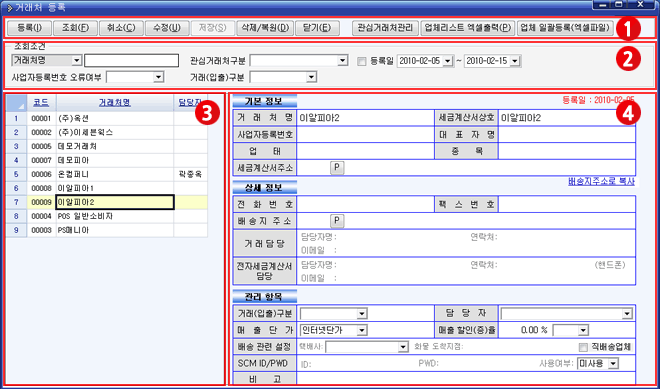Image resolution: width=660 pixels, height=389 pixels.
Task: Click 배송지주소로 복사 link
Action: click(x=601, y=181)
